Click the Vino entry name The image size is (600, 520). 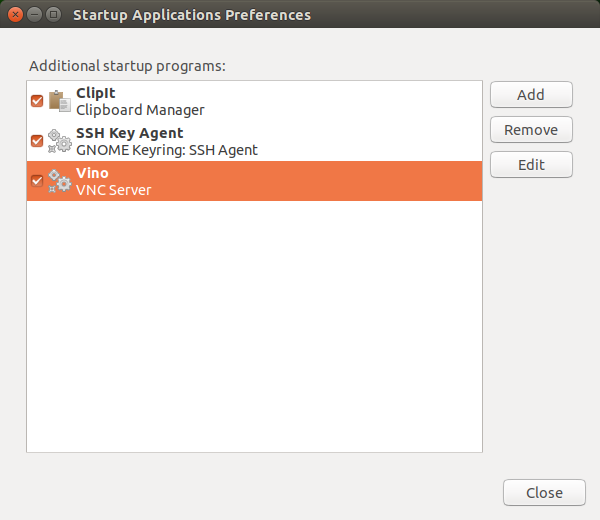point(92,173)
